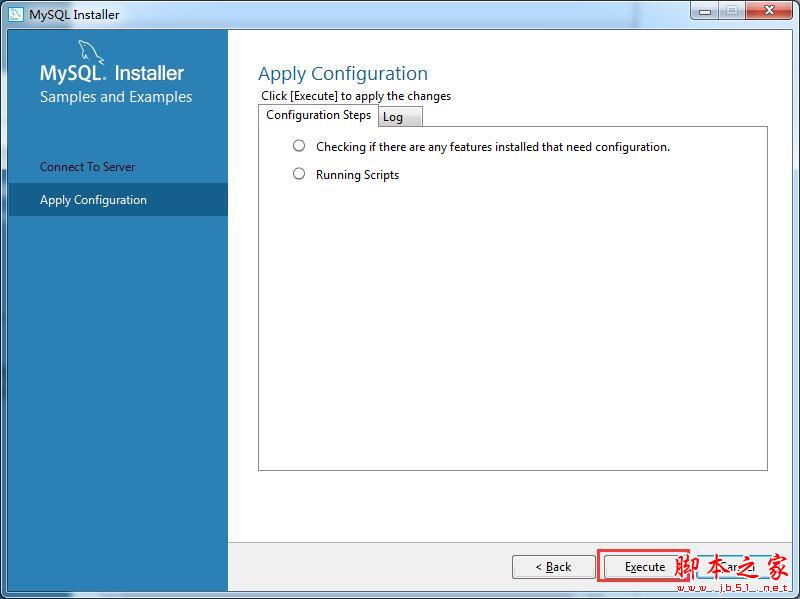This screenshot has width=800, height=599.
Task: Click the Execute button
Action: click(645, 567)
